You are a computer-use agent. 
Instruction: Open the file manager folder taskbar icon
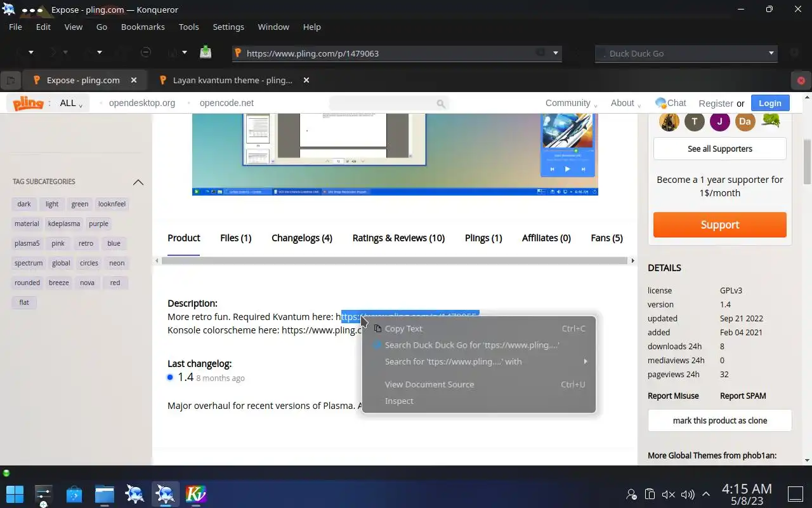tap(105, 493)
